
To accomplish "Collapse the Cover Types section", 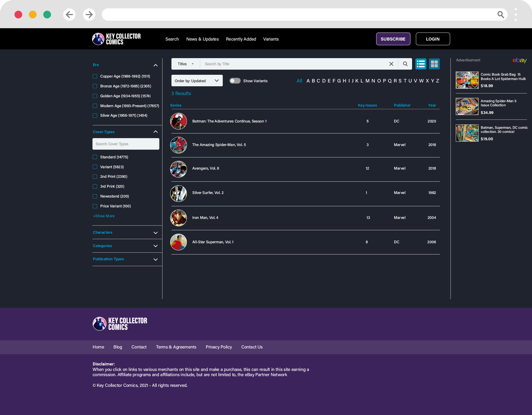I will [x=156, y=132].
